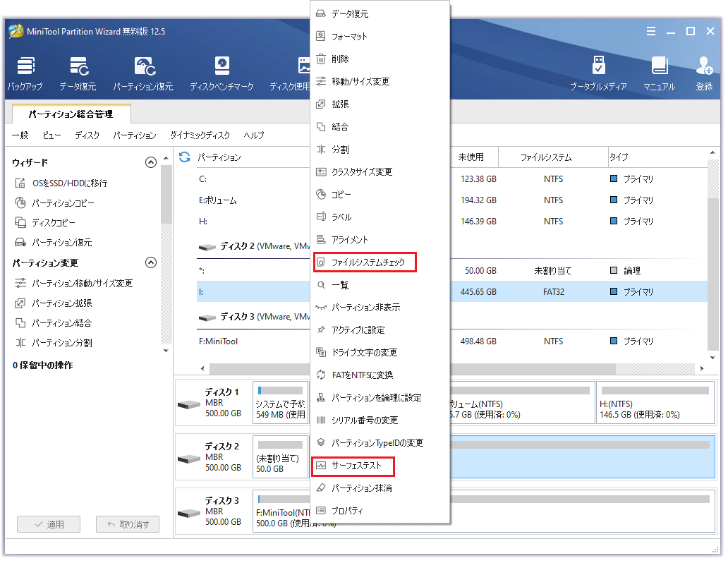Open the バックアップ tool in toolbar
The height and width of the screenshot is (563, 728).
25,73
